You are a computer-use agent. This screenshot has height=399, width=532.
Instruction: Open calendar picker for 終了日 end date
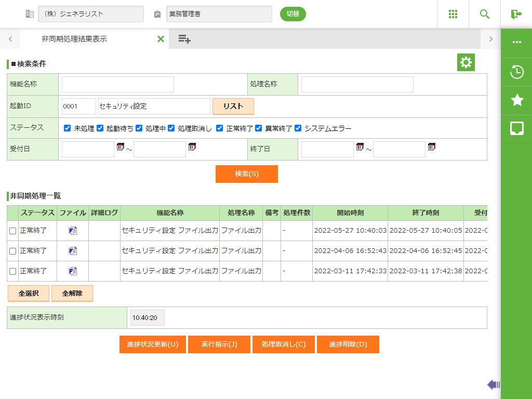[x=431, y=148]
